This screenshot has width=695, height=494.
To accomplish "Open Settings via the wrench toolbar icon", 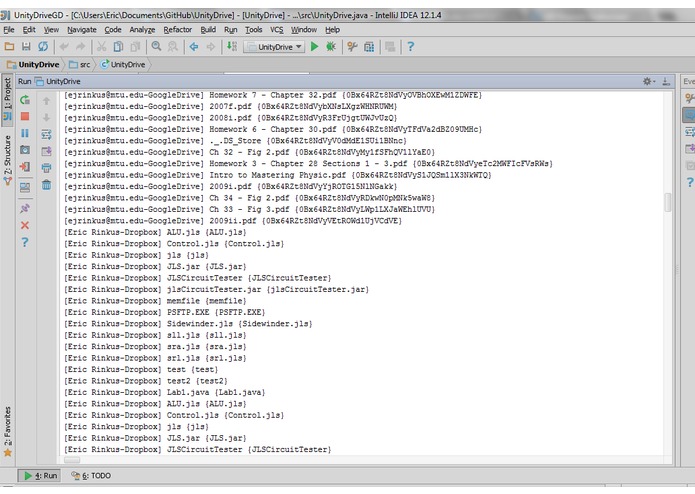I will 352,47.
